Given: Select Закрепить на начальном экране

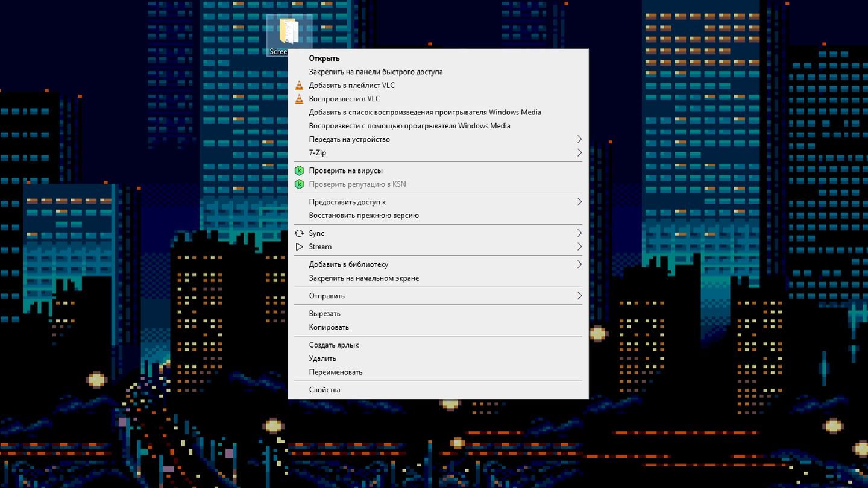Looking at the screenshot, I should tap(438, 278).
